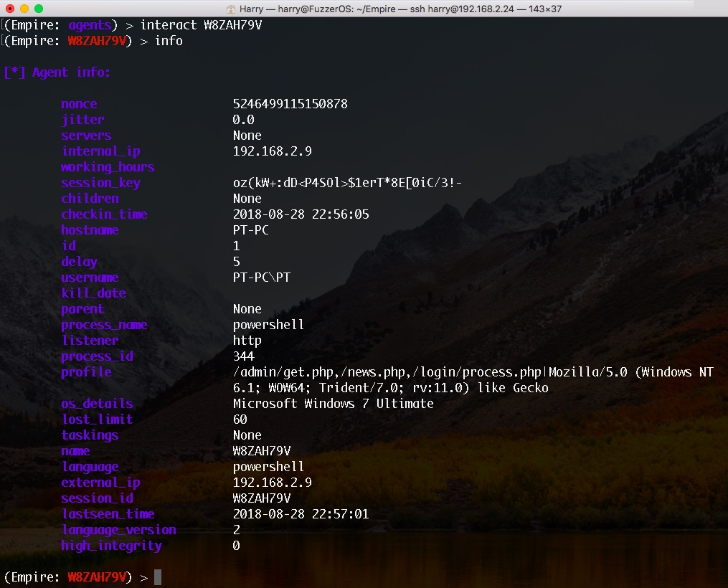Click the home folder icon in title bar
The width and height of the screenshot is (728, 588).
[232, 9]
